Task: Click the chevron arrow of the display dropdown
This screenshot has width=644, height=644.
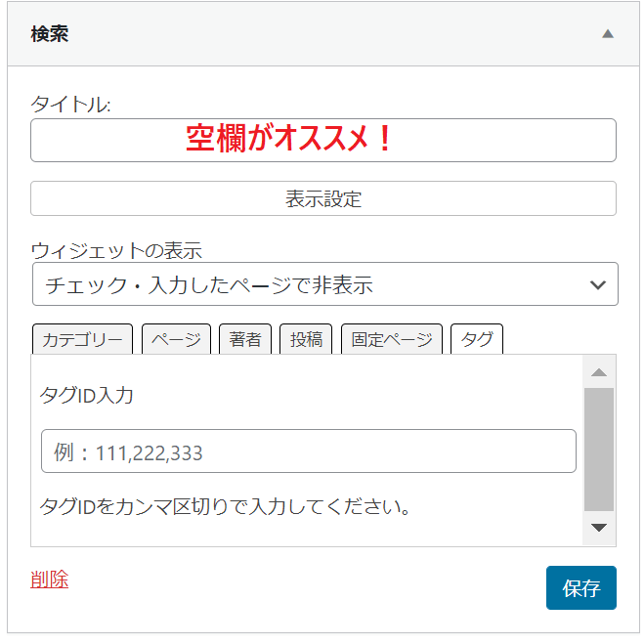Action: click(x=598, y=284)
